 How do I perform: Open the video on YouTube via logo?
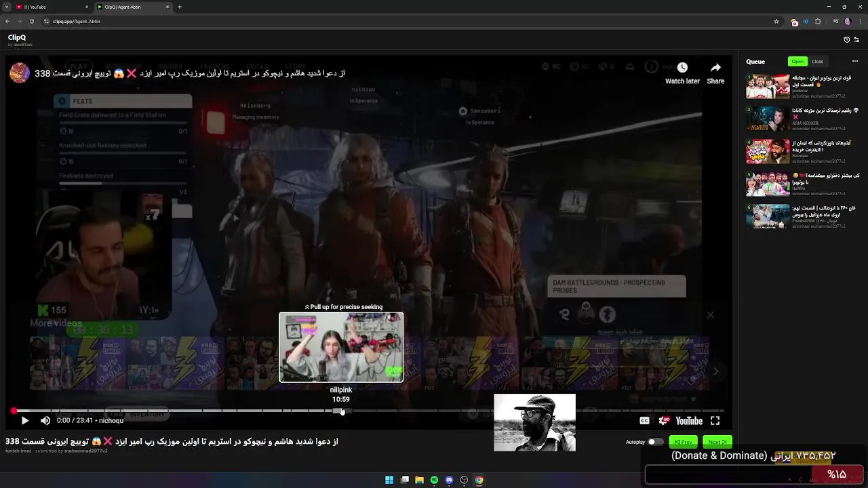[689, 421]
